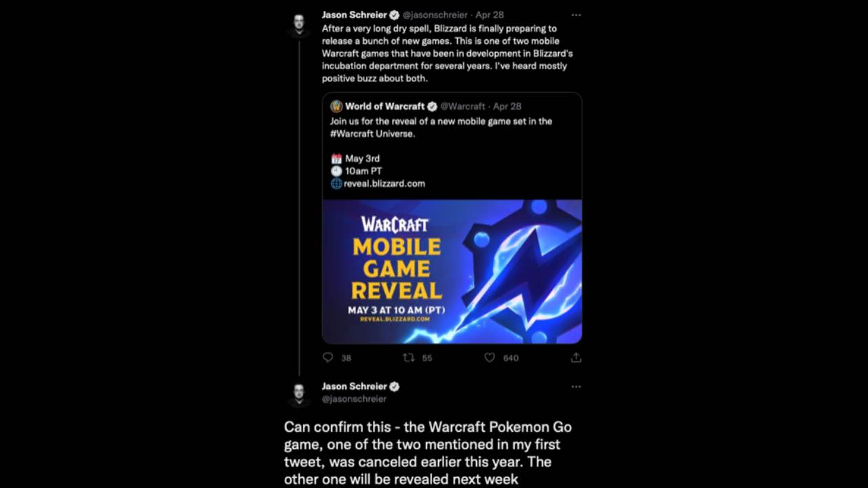Like the tweet with 640 likes

[490, 357]
